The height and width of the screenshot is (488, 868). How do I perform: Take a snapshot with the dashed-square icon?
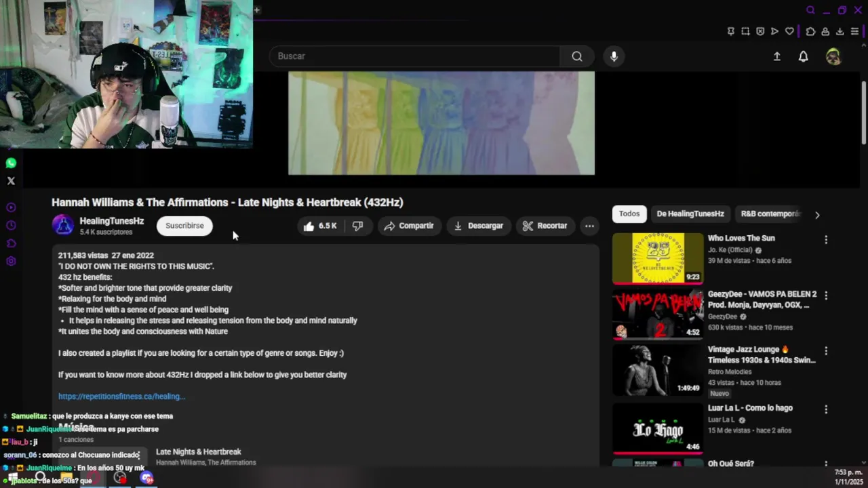(745, 31)
